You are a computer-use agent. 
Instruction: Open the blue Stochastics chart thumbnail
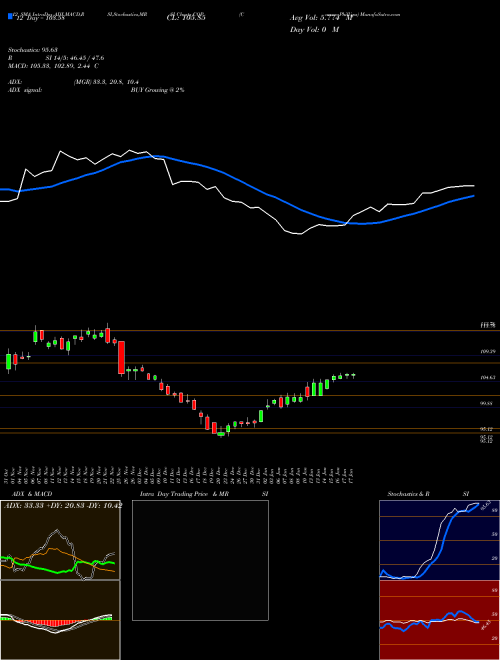coord(439,540)
